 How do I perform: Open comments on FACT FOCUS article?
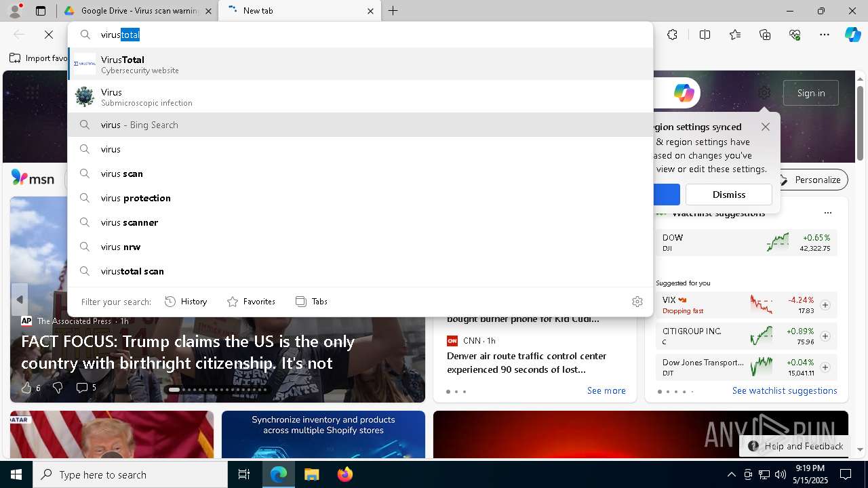click(x=86, y=388)
